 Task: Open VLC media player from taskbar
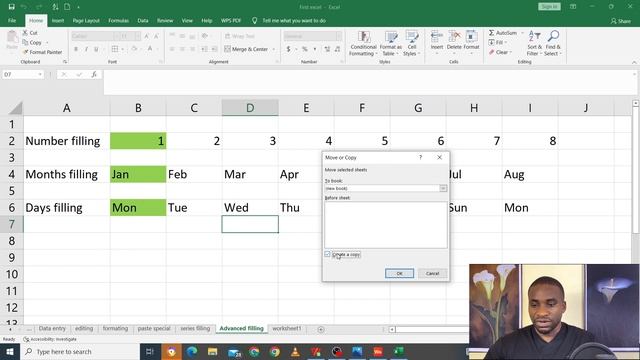(296, 351)
